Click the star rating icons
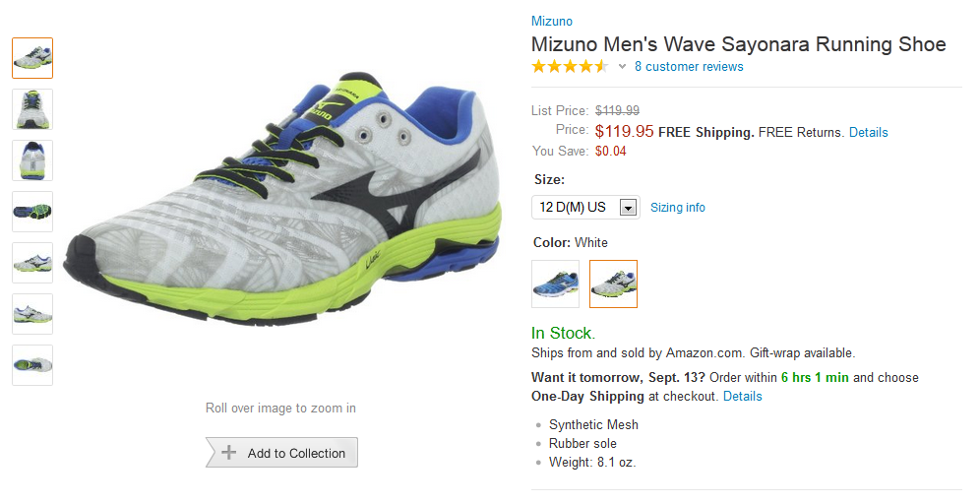This screenshot has width=980, height=504. tap(570, 67)
